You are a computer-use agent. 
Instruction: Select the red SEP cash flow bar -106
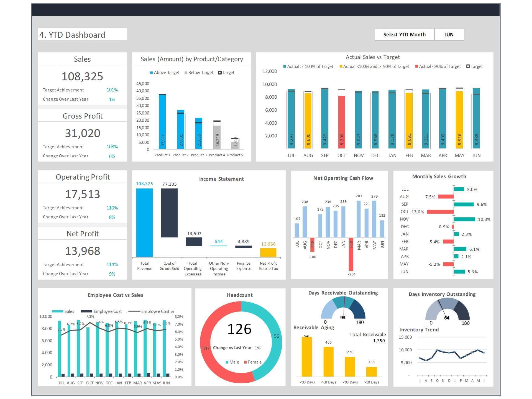pos(312,245)
